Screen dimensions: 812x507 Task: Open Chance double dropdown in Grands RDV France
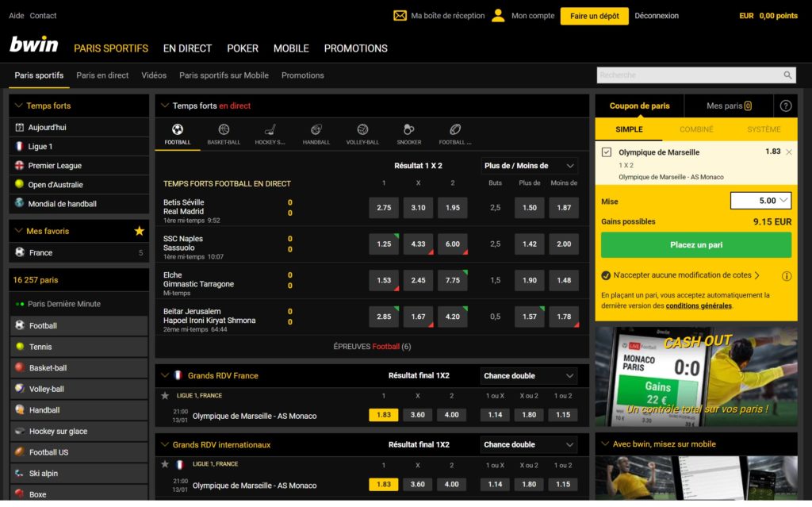[528, 376]
